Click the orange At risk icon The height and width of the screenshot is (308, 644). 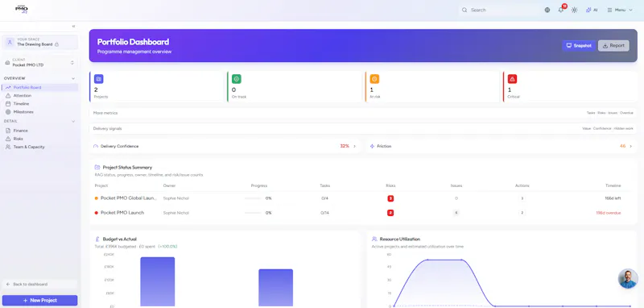click(x=374, y=79)
